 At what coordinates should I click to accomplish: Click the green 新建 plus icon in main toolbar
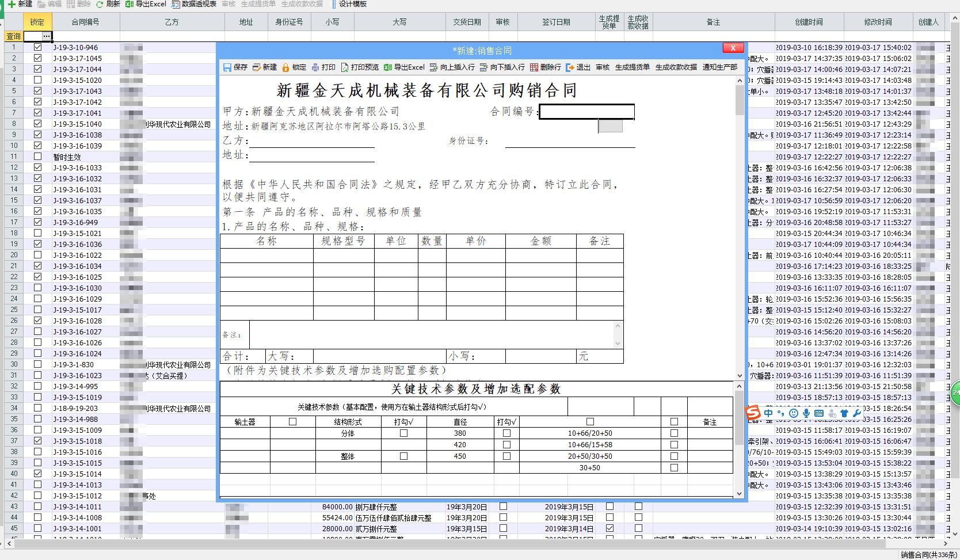pyautogui.click(x=12, y=4)
